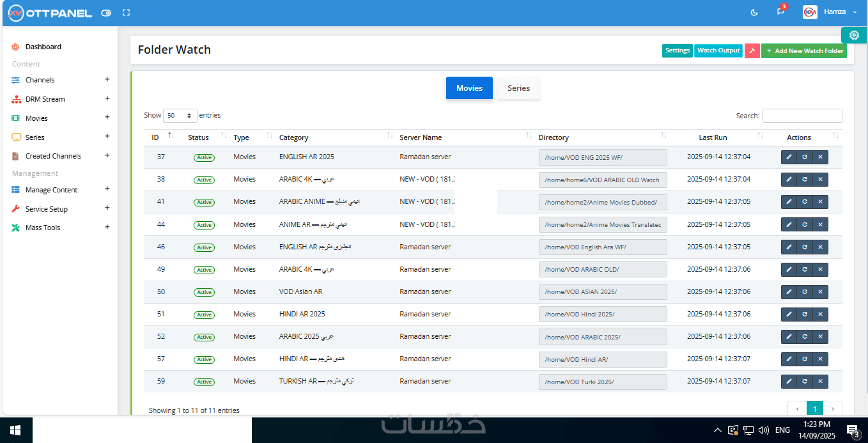868x443 pixels.
Task: Add New Watch Folder
Action: point(804,51)
